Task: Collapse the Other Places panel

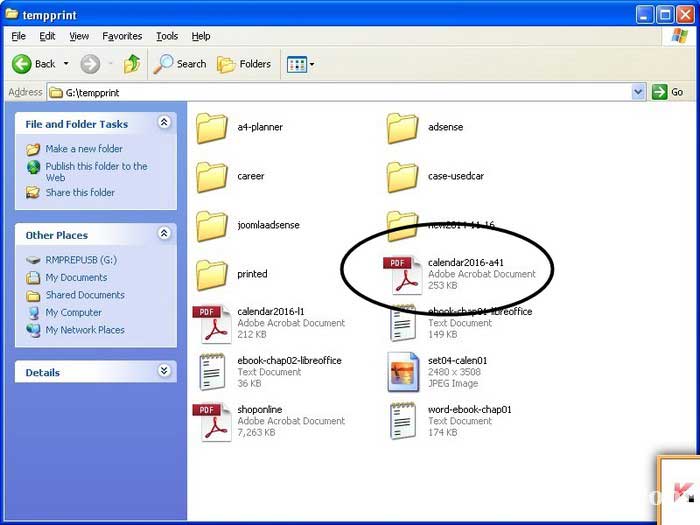Action: (164, 233)
